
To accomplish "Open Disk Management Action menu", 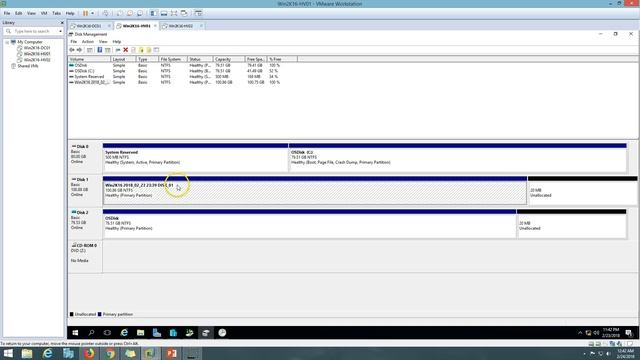I will point(87,42).
